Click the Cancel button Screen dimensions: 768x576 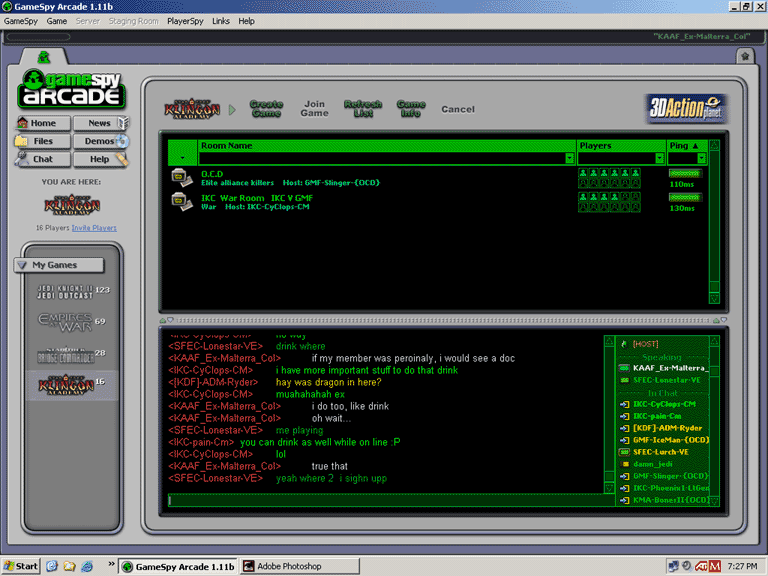(458, 109)
